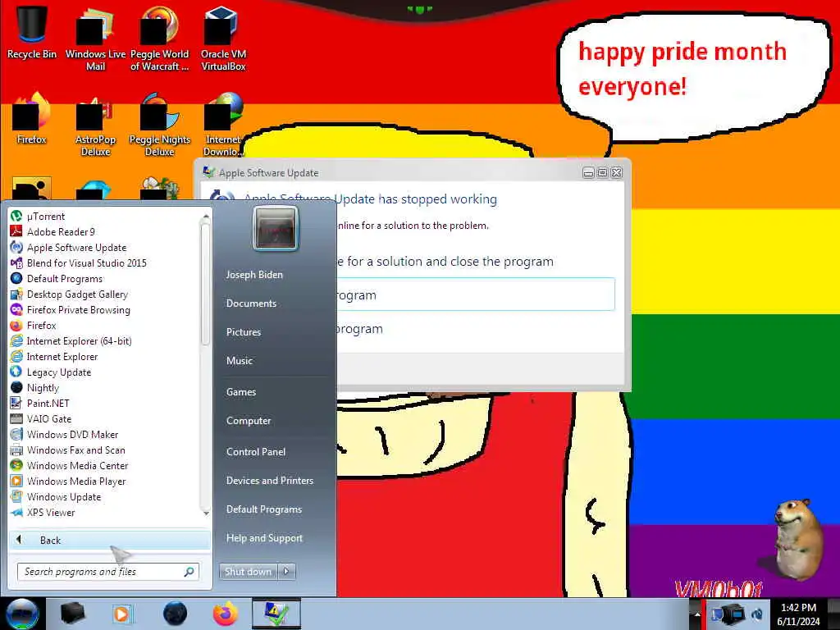This screenshot has width=840, height=630.
Task: Open Documents from Start menu
Action: click(251, 304)
